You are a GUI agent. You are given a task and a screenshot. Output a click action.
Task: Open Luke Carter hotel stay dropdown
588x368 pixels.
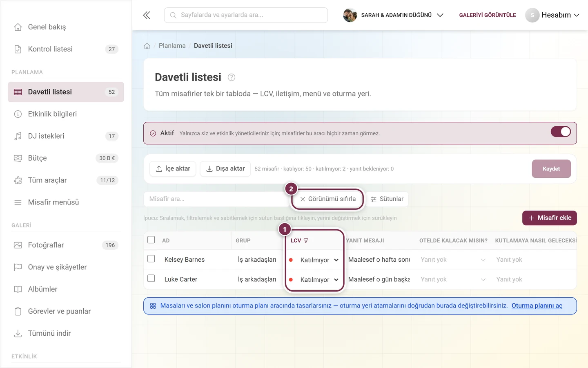[453, 279]
